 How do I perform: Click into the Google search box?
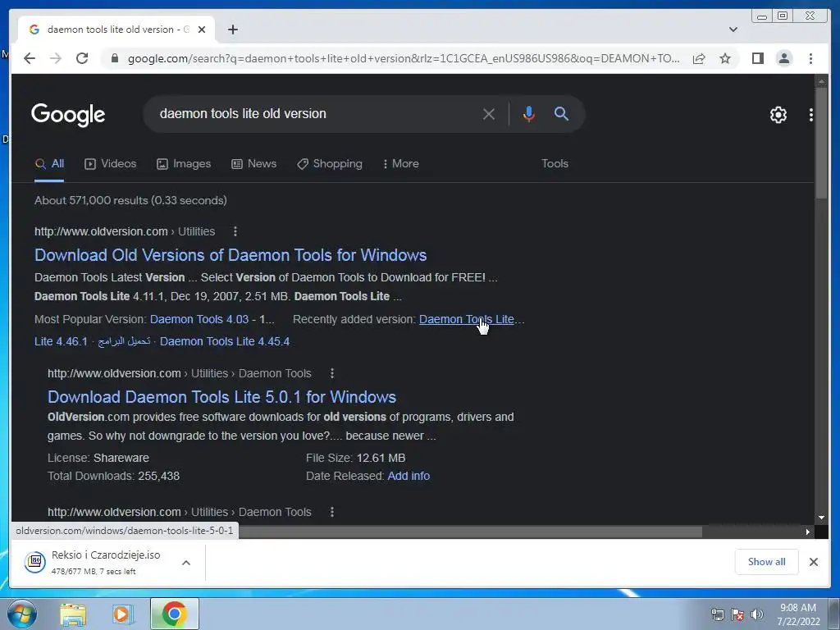pos(316,113)
